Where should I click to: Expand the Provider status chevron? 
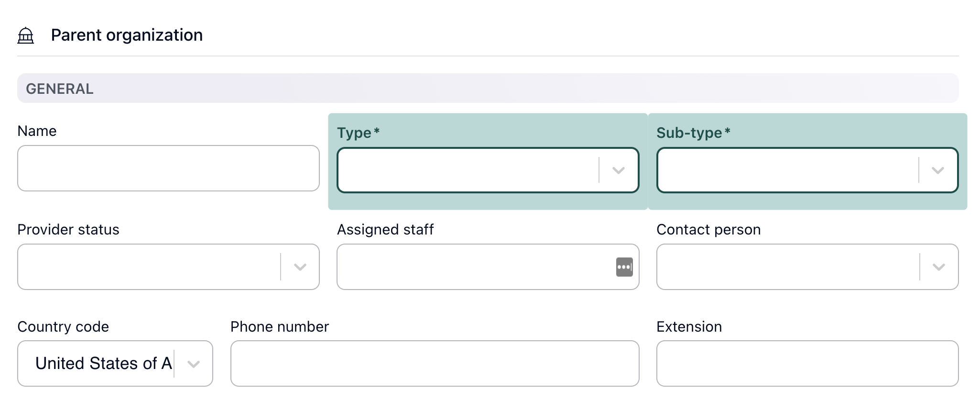(x=300, y=267)
